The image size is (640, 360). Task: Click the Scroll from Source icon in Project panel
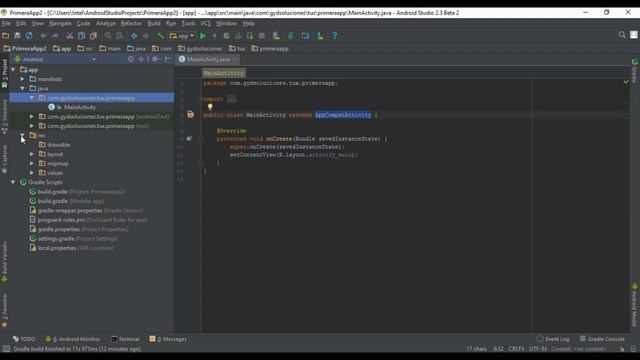[131, 59]
